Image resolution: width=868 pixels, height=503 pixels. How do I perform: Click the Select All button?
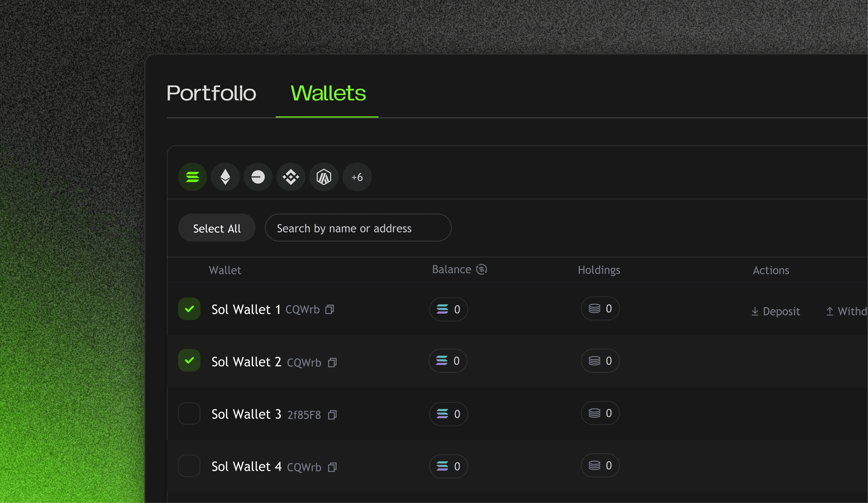(x=217, y=228)
